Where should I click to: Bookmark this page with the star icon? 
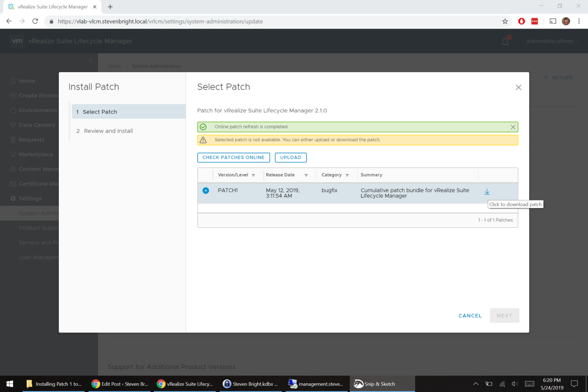pos(505,21)
